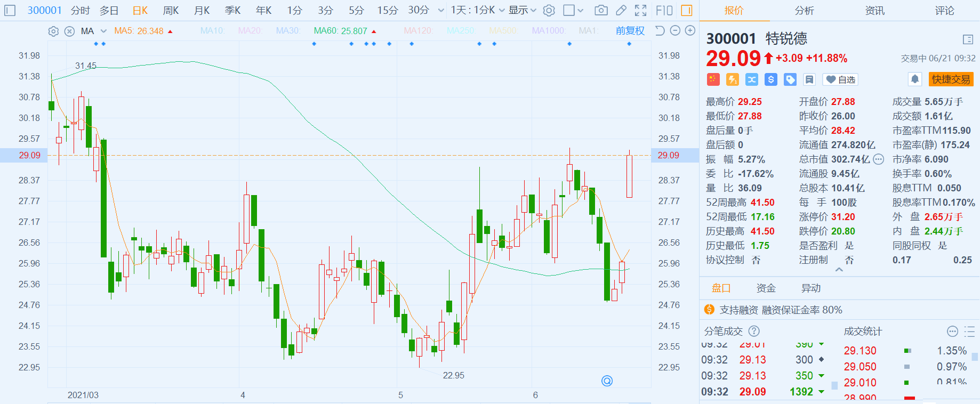Click the 快捷交易 quick trade button
This screenshot has height=404, width=980.
coord(951,79)
